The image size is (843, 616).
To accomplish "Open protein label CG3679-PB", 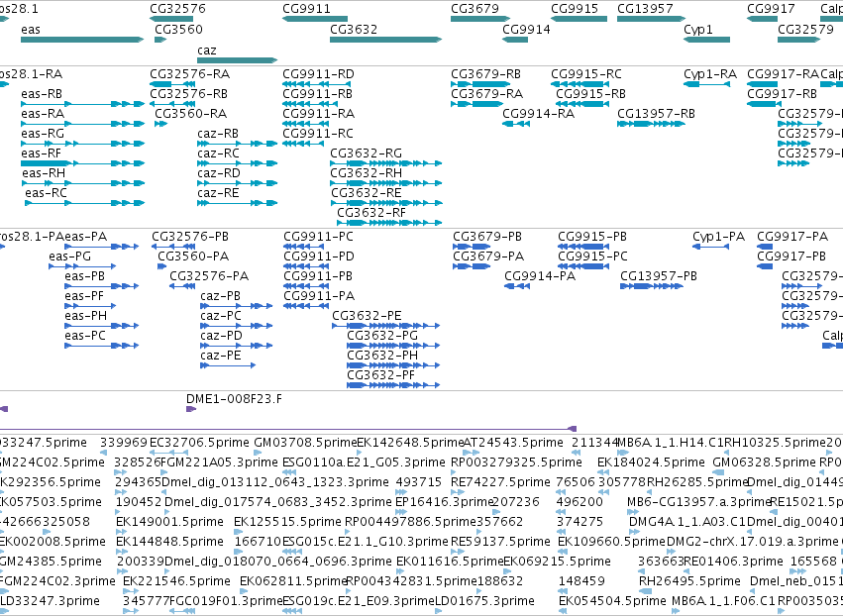I will [487, 237].
